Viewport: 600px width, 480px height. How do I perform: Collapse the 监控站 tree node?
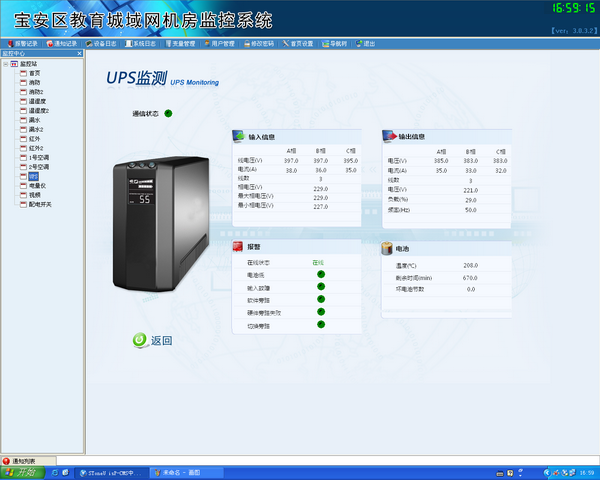[x=5, y=64]
